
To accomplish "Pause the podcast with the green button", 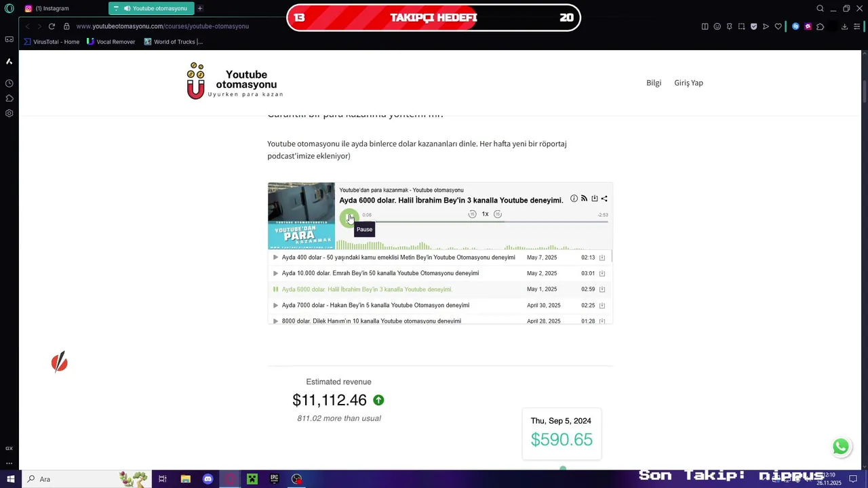I will pyautogui.click(x=349, y=218).
